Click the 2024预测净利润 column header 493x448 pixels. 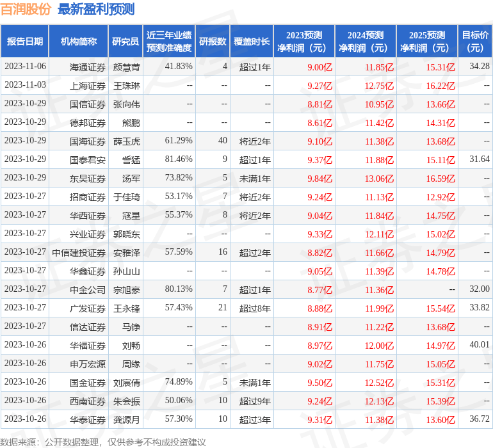tap(366, 41)
